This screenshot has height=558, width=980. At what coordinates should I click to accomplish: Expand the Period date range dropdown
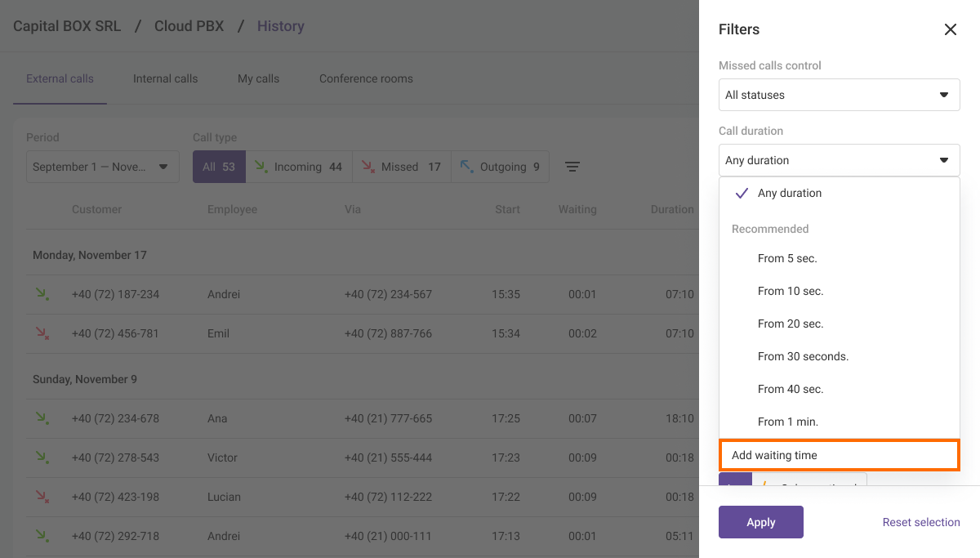coord(102,167)
